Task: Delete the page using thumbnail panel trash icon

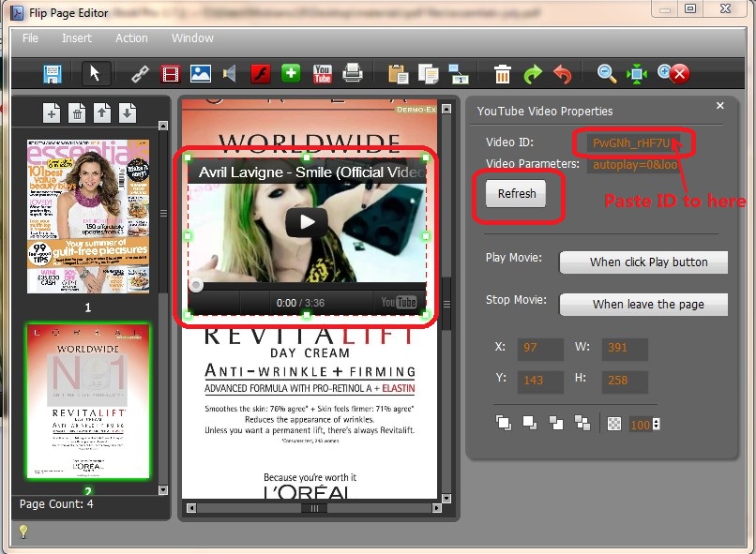Action: pos(77,113)
